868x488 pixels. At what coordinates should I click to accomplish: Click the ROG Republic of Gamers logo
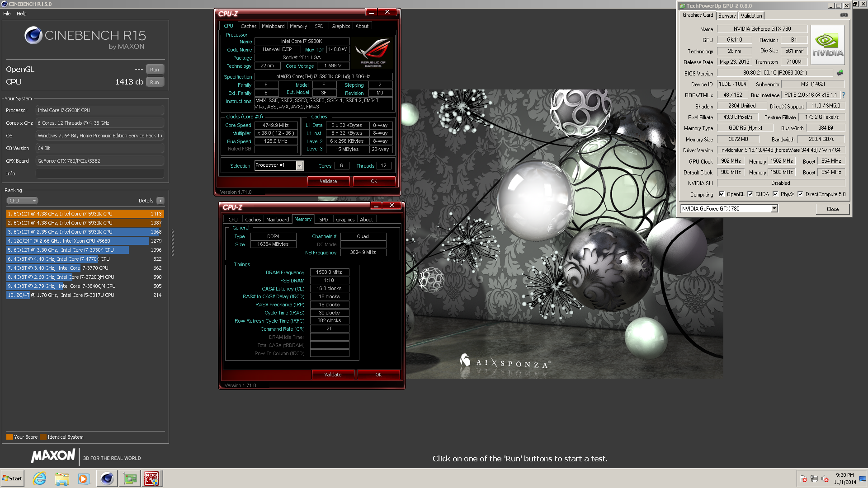pyautogui.click(x=373, y=53)
